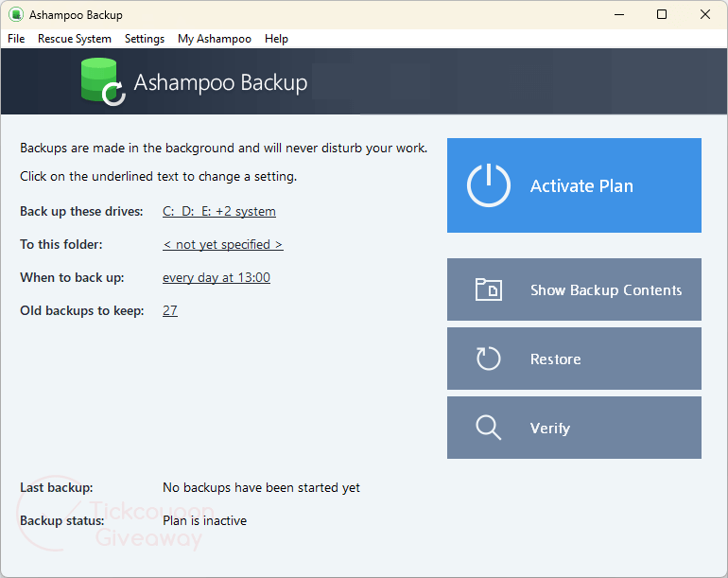
Task: Click the power icon on Activate Plan
Action: click(489, 184)
